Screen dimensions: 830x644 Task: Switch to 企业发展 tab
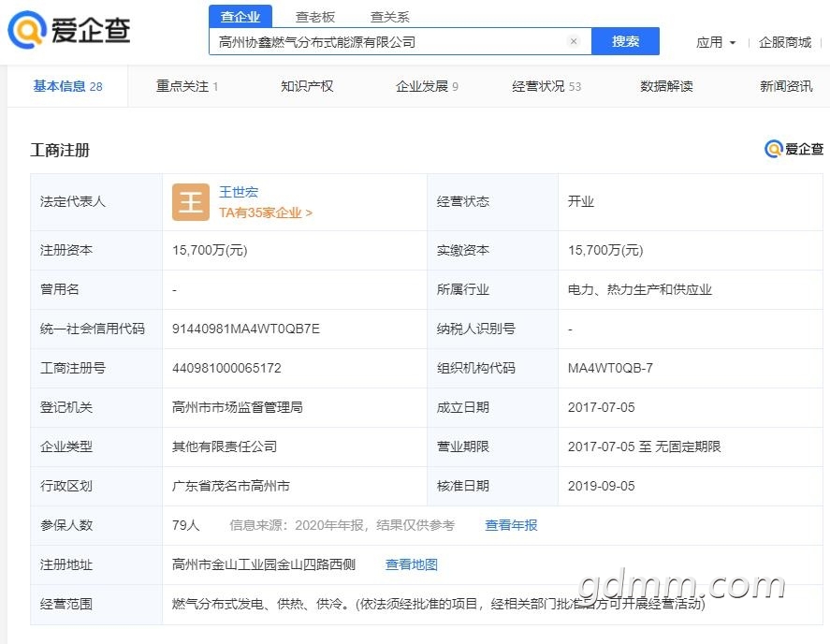427,86
